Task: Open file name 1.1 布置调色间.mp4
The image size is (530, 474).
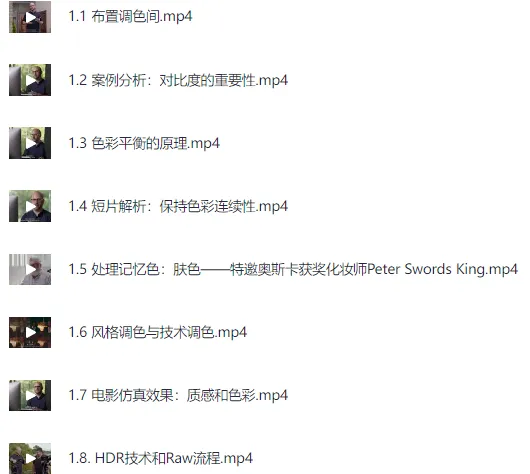Action: point(130,16)
